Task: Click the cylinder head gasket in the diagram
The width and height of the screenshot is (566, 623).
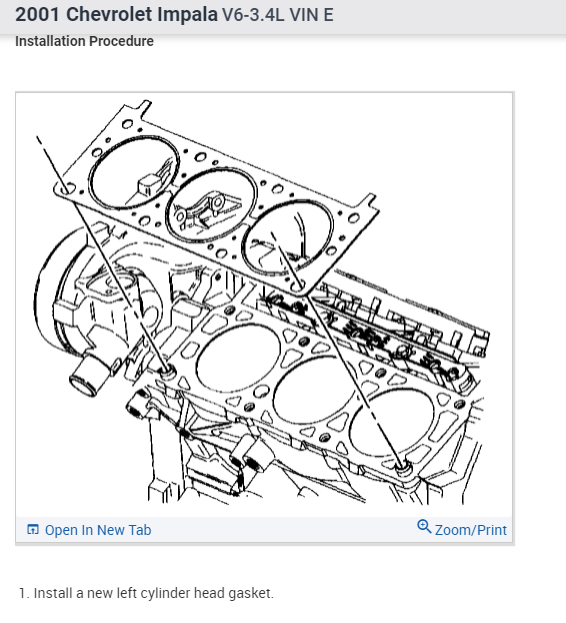Action: tap(214, 199)
